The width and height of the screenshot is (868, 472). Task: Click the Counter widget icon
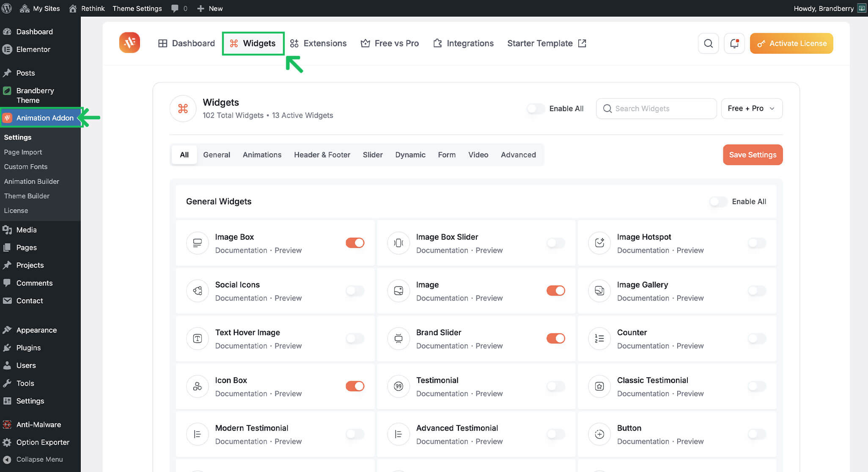point(599,338)
